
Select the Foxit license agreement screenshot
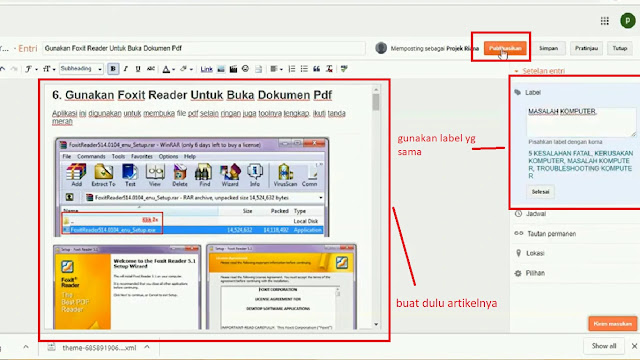coord(282,287)
